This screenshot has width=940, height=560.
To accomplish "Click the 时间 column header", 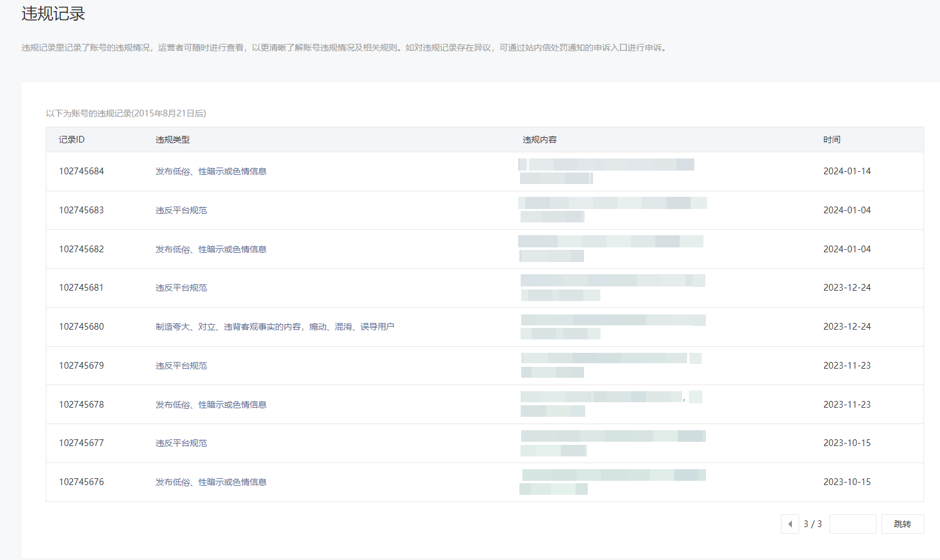I will tap(831, 140).
